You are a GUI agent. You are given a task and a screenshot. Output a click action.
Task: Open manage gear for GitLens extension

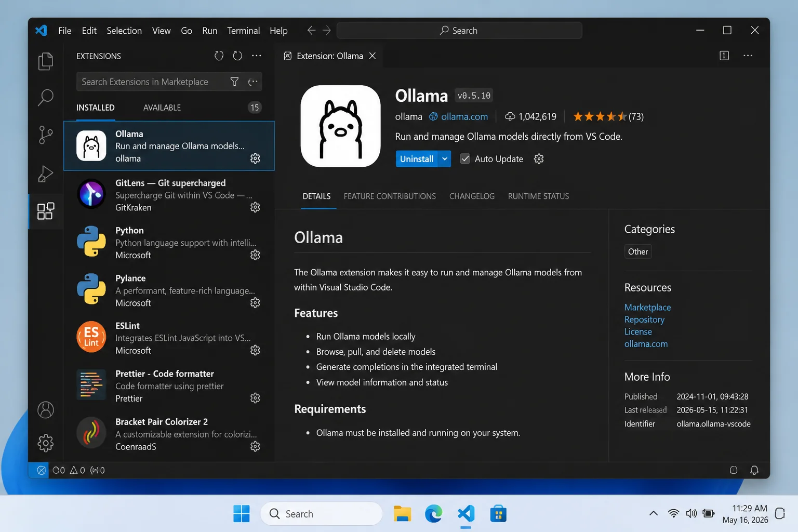255,207
